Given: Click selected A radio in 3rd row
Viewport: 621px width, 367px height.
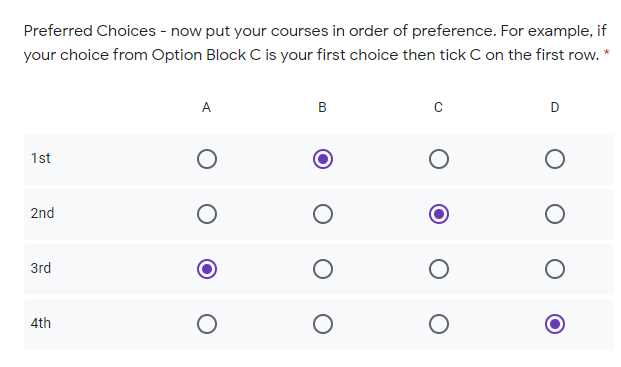Looking at the screenshot, I should [x=207, y=269].
